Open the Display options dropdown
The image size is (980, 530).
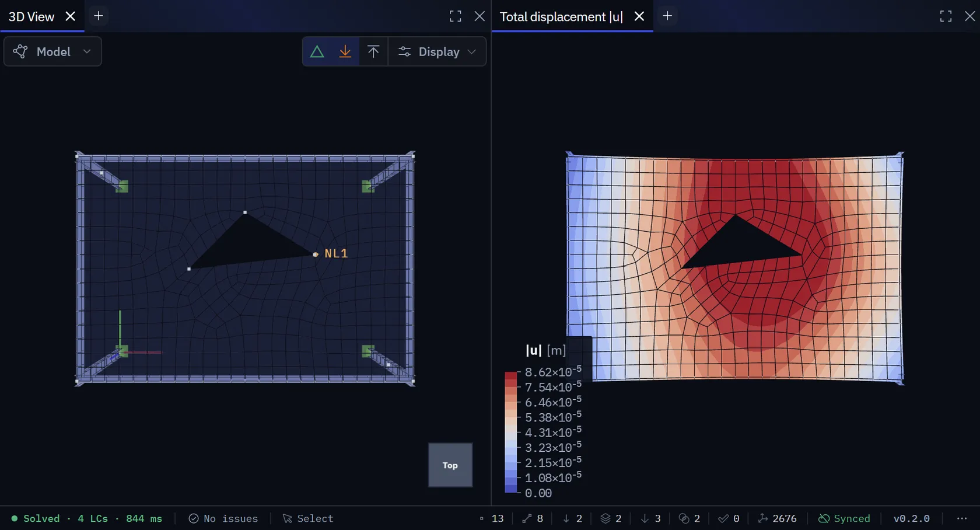pyautogui.click(x=437, y=52)
